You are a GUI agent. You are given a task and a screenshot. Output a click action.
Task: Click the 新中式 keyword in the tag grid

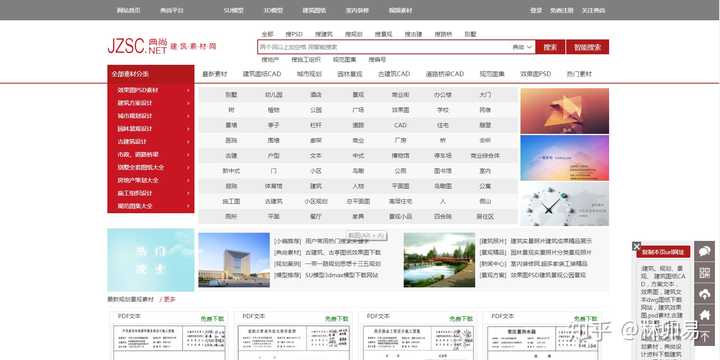point(231,171)
